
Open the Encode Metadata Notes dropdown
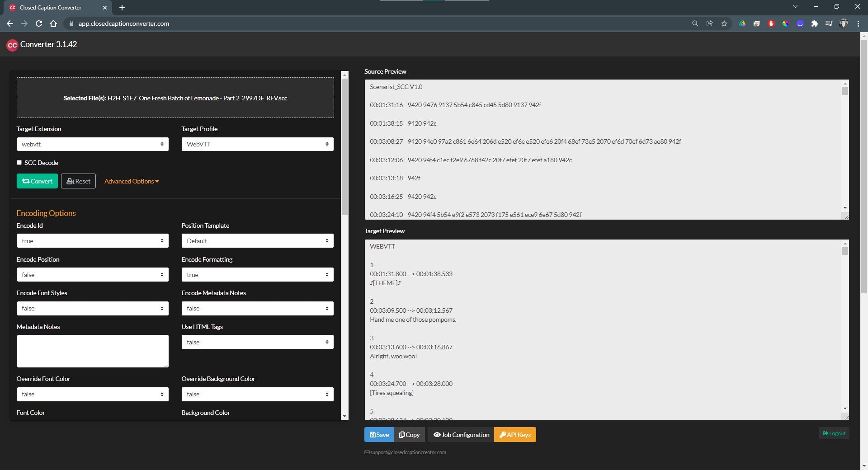(258, 308)
